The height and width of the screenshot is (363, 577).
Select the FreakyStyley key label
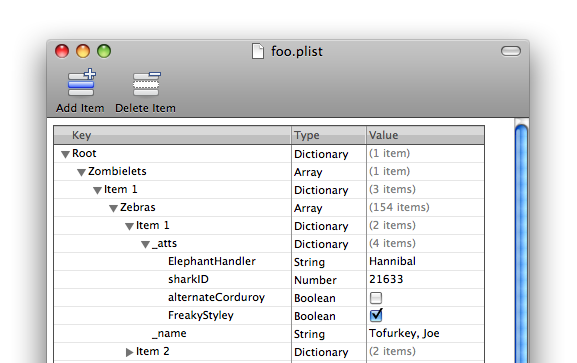201,316
